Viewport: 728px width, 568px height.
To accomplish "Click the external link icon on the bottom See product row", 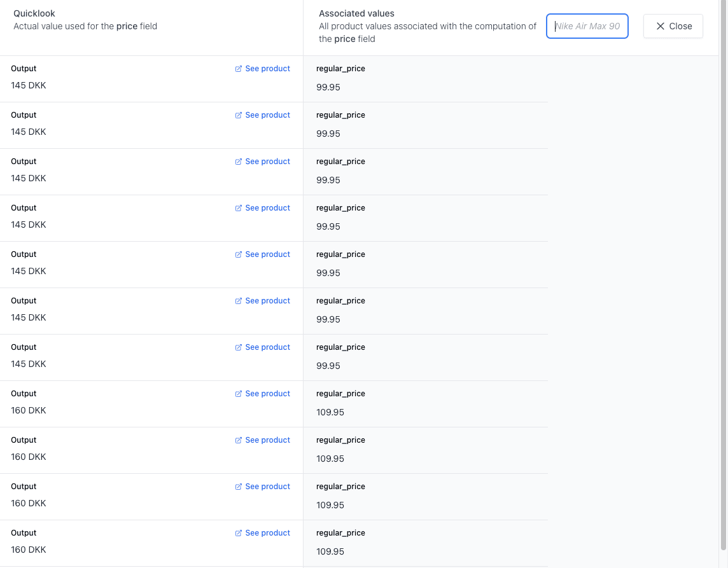I will pos(238,532).
